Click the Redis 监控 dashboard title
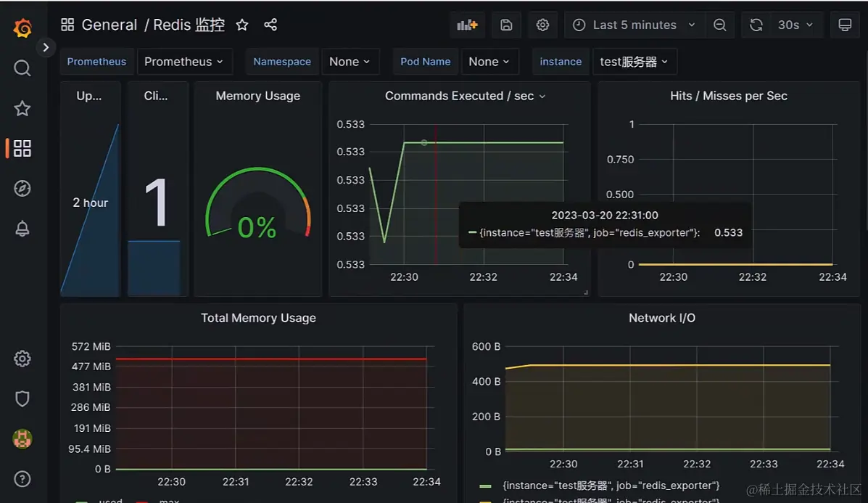Screen dimensions: 868x503 (189, 25)
